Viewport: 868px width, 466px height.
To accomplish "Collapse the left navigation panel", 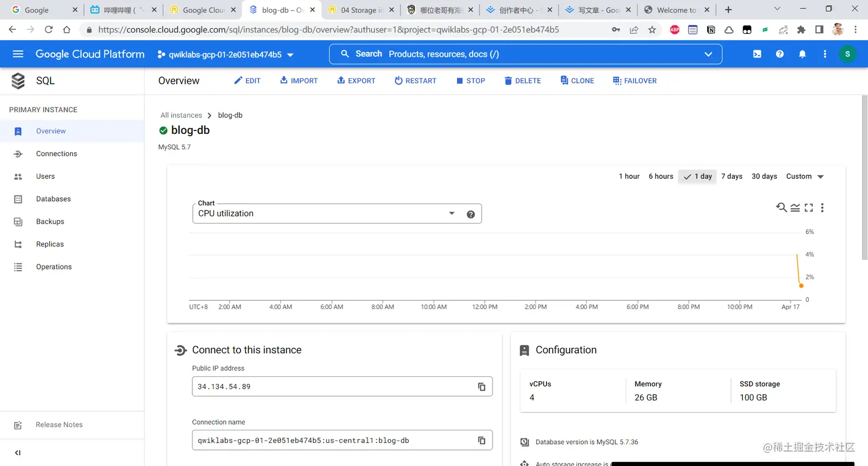I will point(18,453).
